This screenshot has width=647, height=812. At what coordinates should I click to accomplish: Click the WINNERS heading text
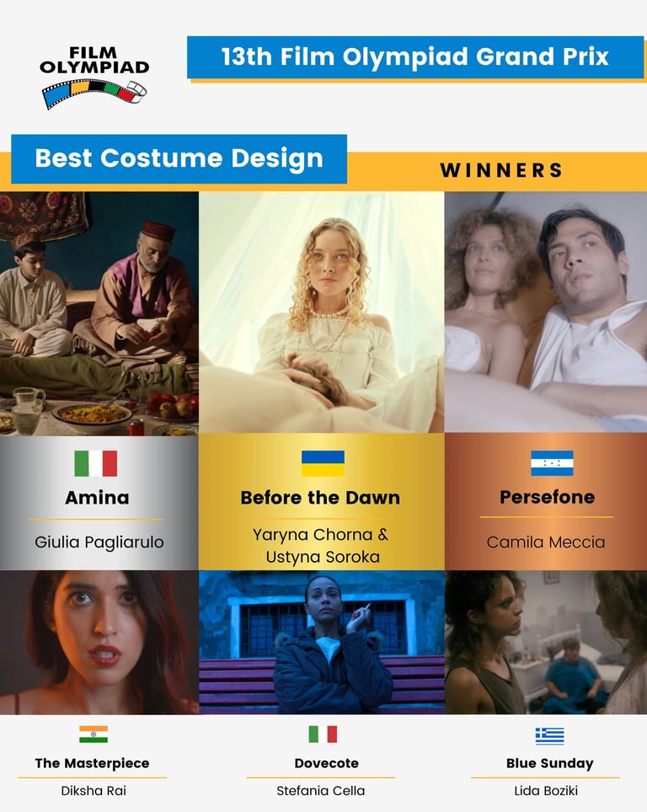pos(501,170)
